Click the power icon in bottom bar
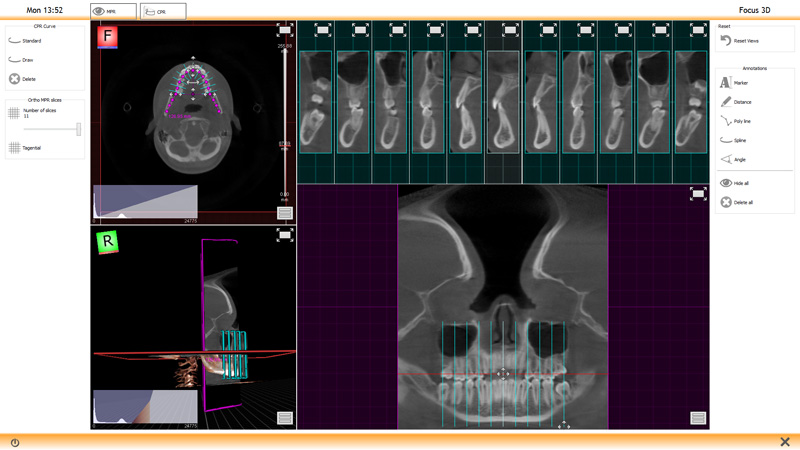Viewport: 800px width, 450px height. (15, 442)
